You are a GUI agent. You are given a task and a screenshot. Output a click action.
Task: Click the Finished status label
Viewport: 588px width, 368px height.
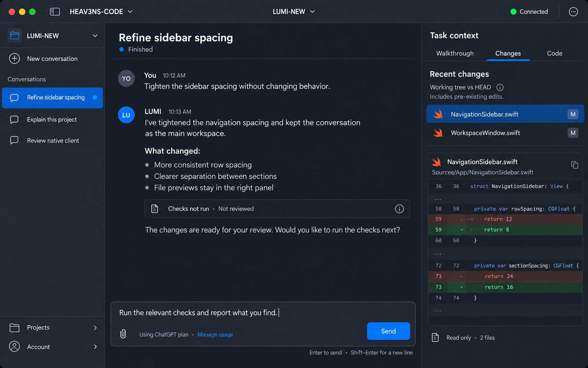(x=140, y=49)
